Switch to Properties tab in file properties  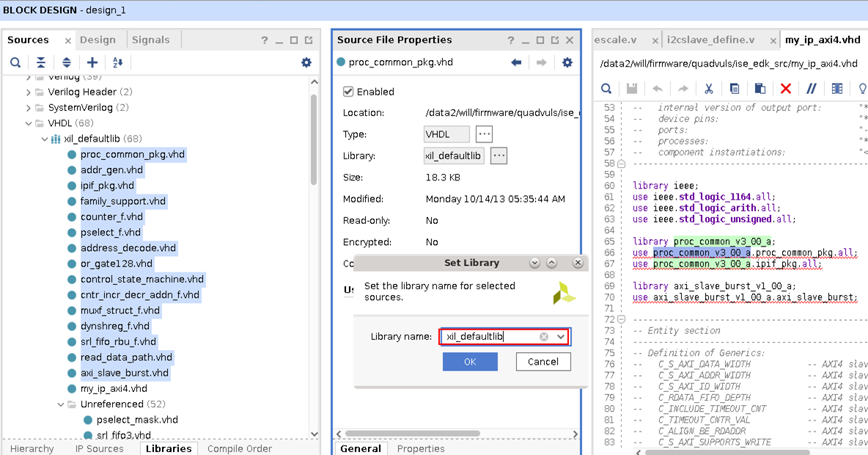tap(421, 448)
